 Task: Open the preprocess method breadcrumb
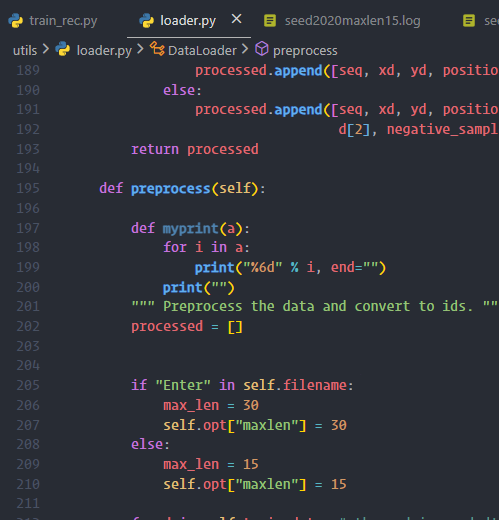[305, 51]
